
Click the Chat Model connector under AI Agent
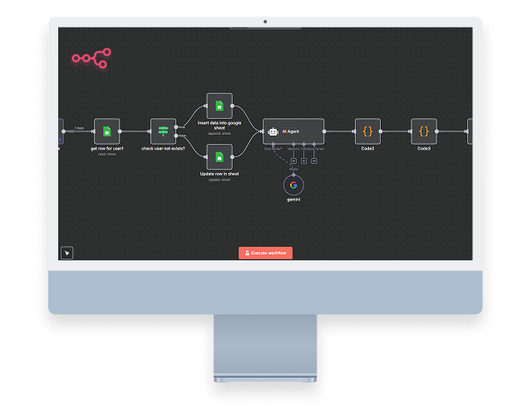click(x=272, y=146)
